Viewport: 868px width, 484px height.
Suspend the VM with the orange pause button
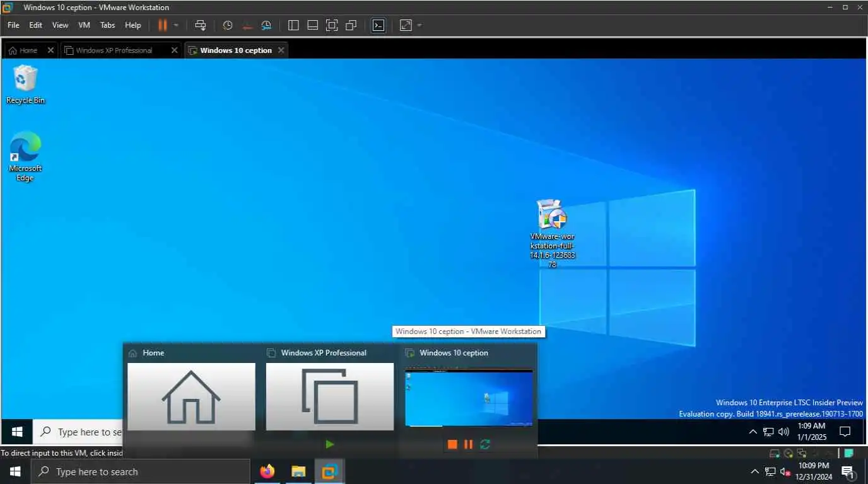pos(163,25)
